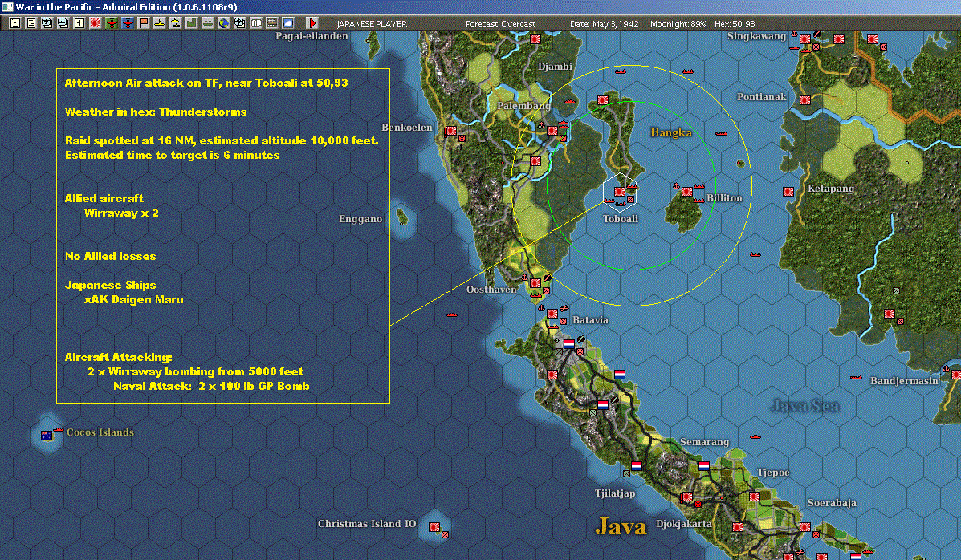Click the Forecast: Overcast status
Screen dimensions: 961x560
click(x=500, y=24)
